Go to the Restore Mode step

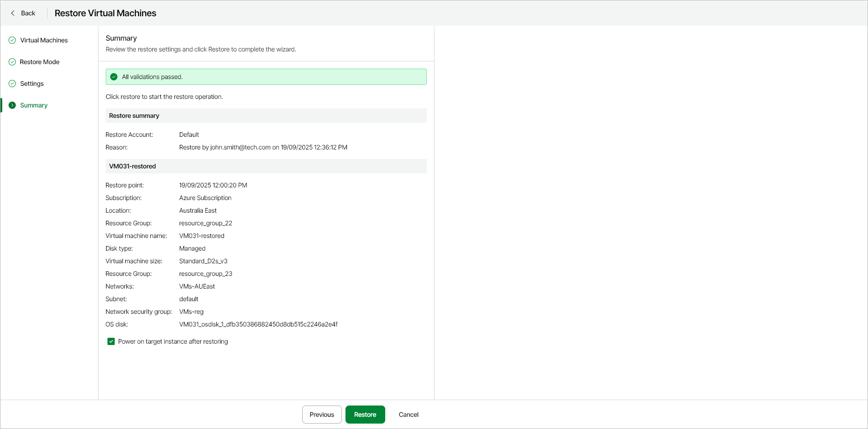tap(40, 62)
